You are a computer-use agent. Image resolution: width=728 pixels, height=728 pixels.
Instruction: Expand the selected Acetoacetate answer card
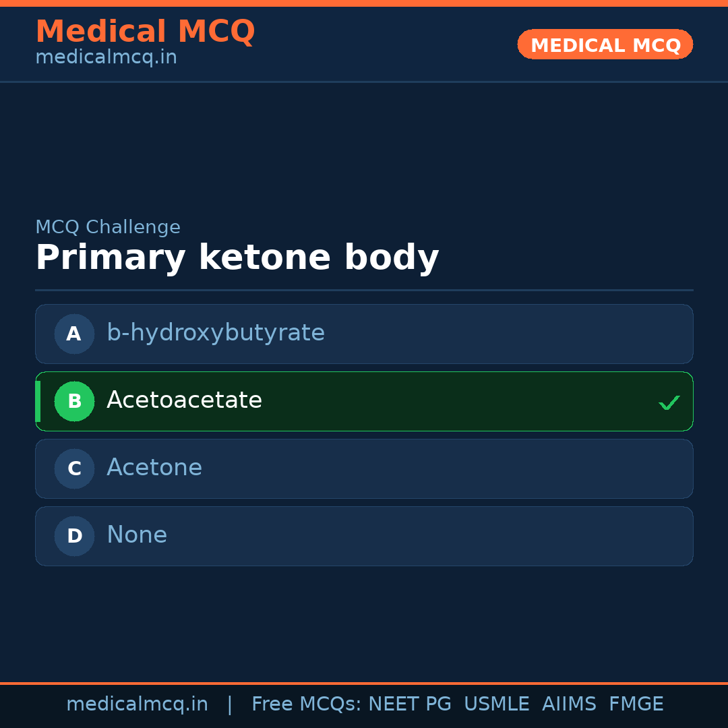pos(364,401)
